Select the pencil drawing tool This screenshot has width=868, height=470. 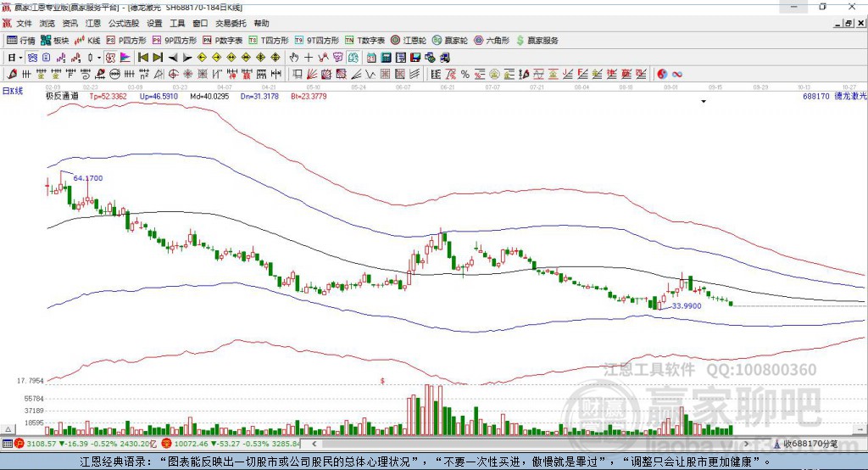[x=12, y=75]
